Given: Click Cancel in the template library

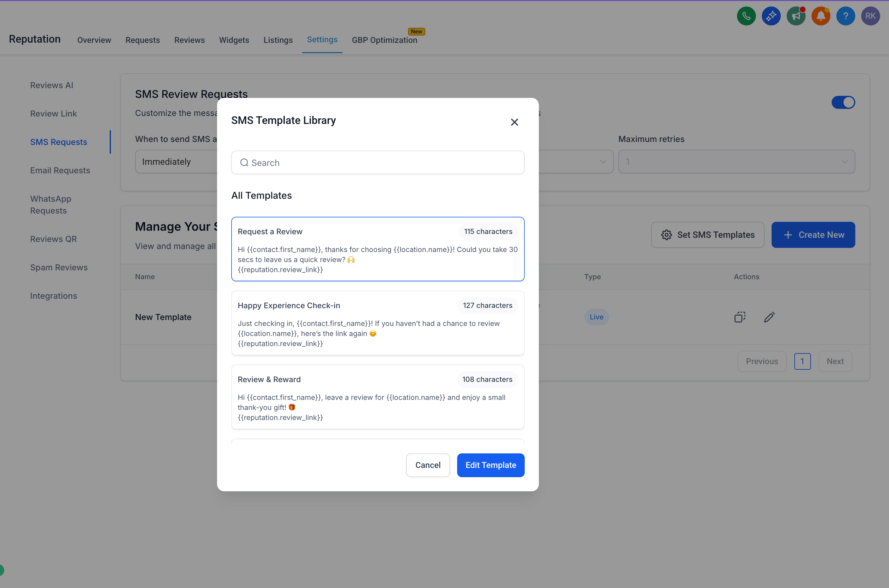Looking at the screenshot, I should point(428,465).
